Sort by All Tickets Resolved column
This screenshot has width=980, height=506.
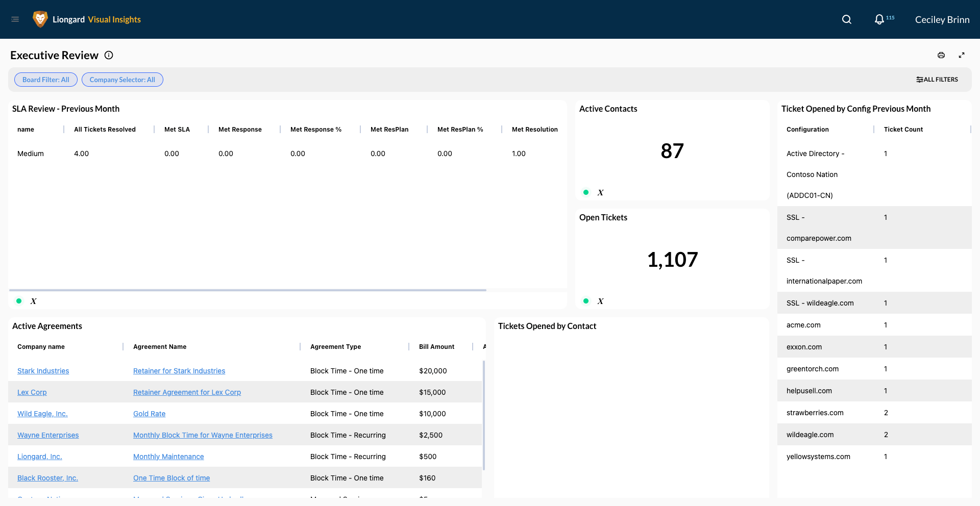coord(105,130)
